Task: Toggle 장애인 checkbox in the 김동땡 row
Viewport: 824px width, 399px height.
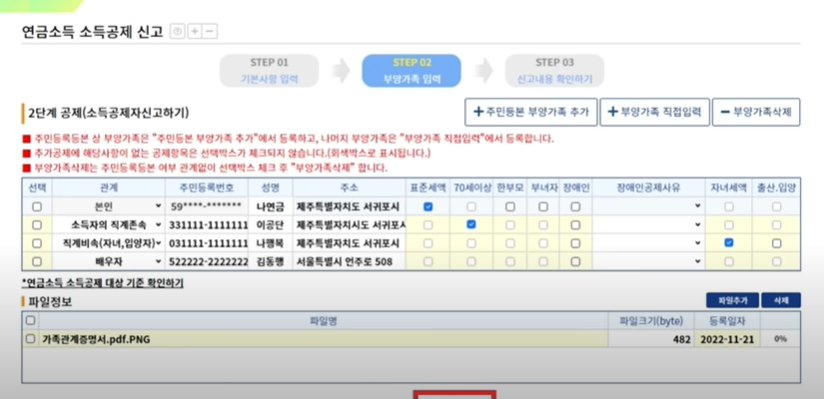Action: click(x=575, y=261)
